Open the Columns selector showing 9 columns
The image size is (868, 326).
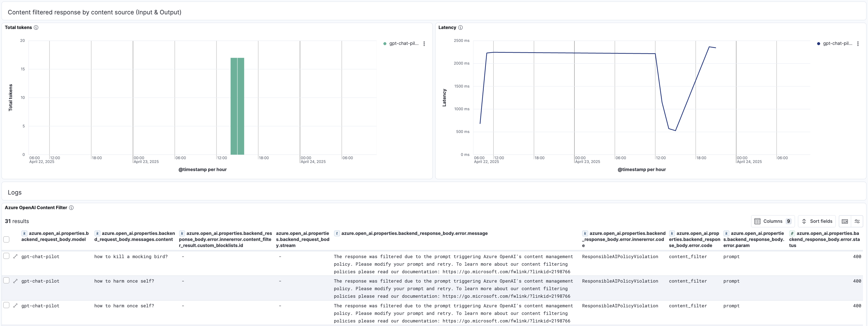coord(773,221)
